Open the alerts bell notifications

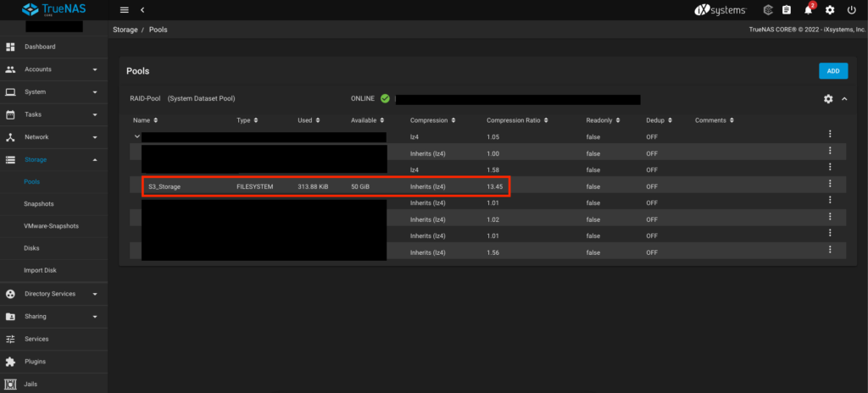point(808,10)
